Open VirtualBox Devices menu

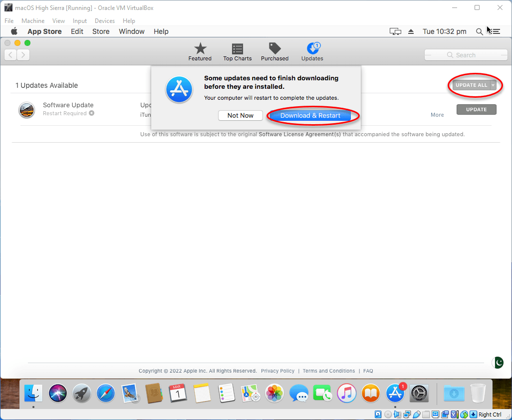(104, 21)
